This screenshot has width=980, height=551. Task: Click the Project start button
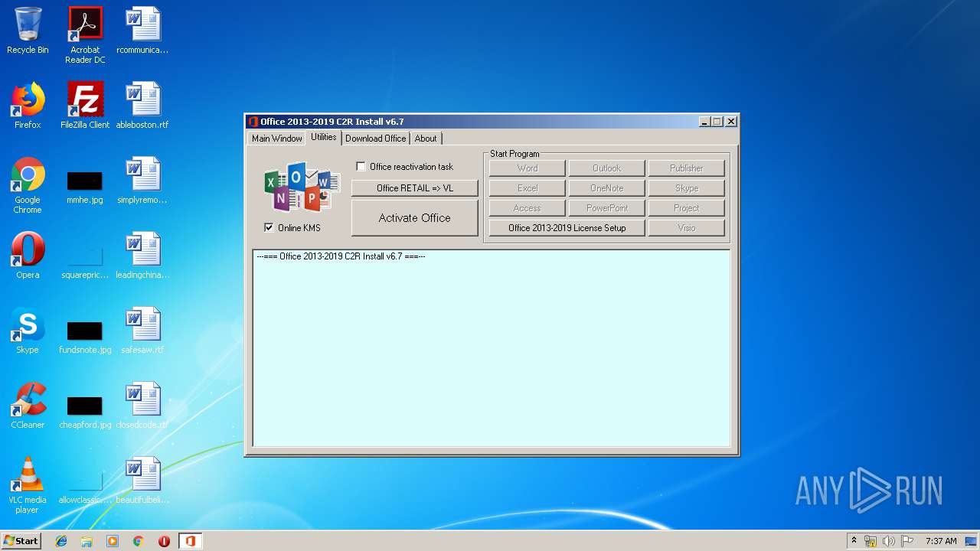pos(687,208)
